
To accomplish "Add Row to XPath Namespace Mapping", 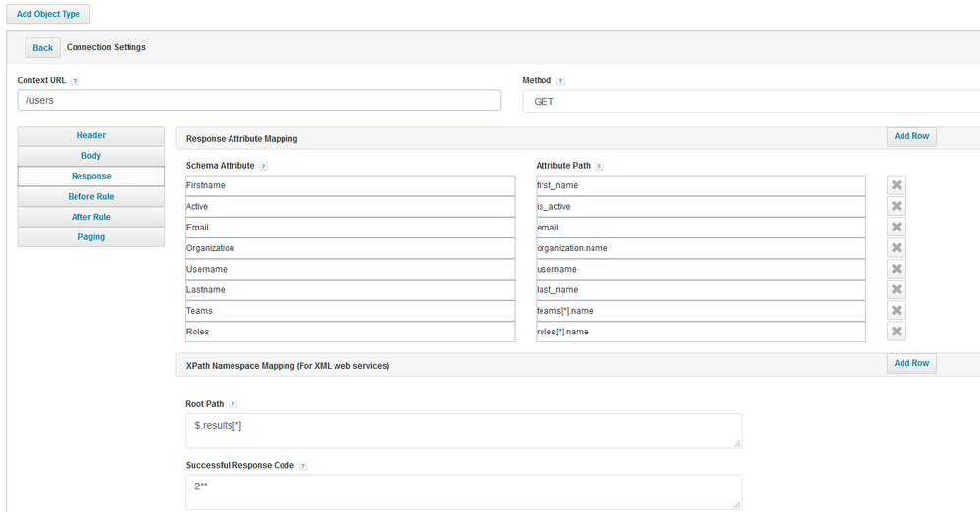I will pos(911,363).
